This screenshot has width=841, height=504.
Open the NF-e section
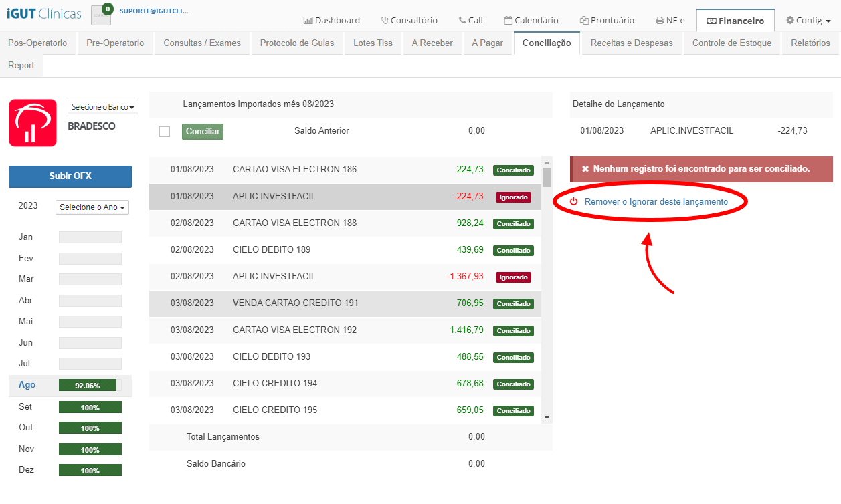pos(670,20)
